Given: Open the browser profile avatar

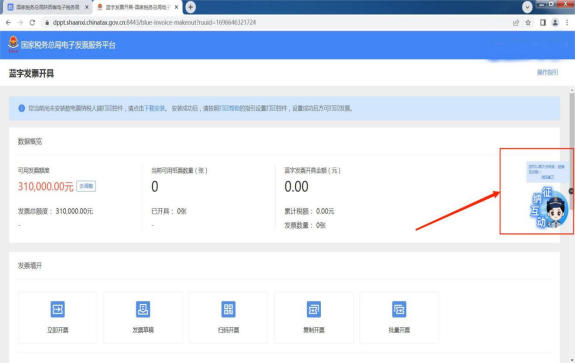Looking at the screenshot, I should point(555,23).
